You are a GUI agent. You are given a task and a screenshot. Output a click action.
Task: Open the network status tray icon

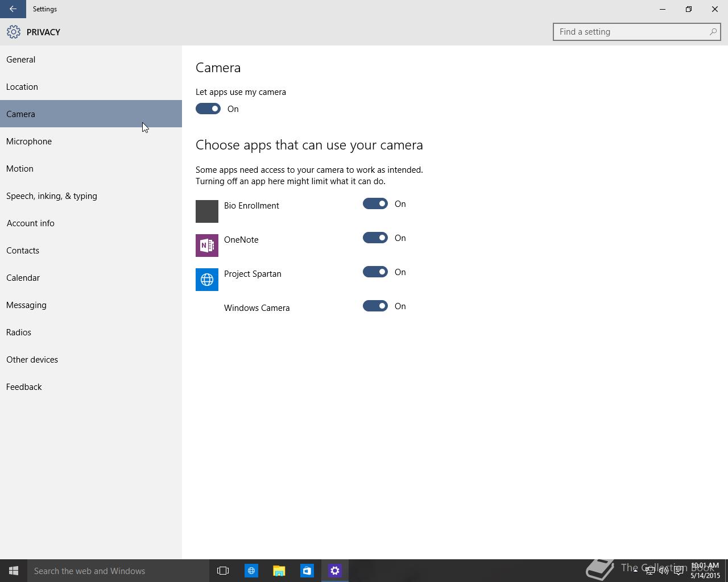pyautogui.click(x=650, y=571)
